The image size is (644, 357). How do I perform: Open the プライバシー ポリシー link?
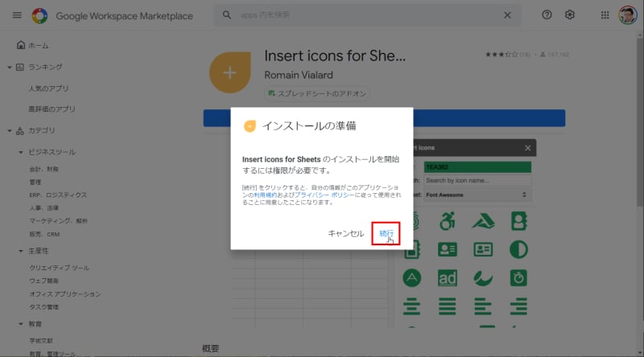pos(324,195)
